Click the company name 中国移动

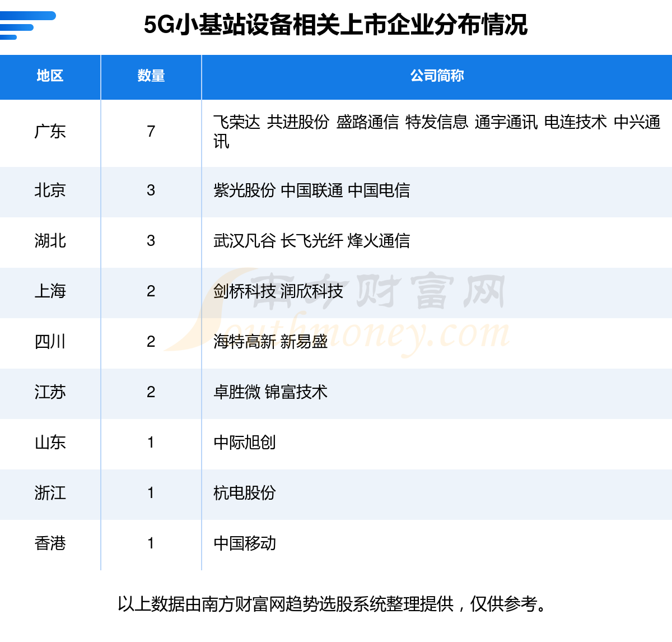coord(244,543)
